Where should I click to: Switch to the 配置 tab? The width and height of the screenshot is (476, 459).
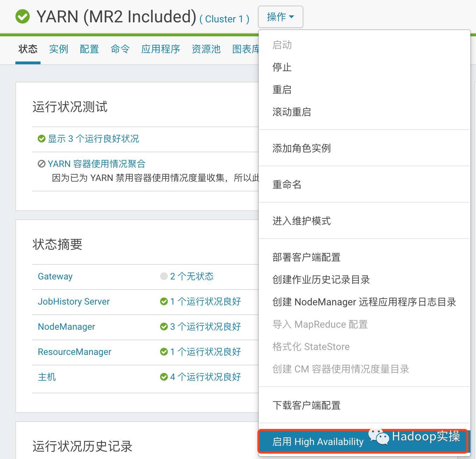(89, 49)
